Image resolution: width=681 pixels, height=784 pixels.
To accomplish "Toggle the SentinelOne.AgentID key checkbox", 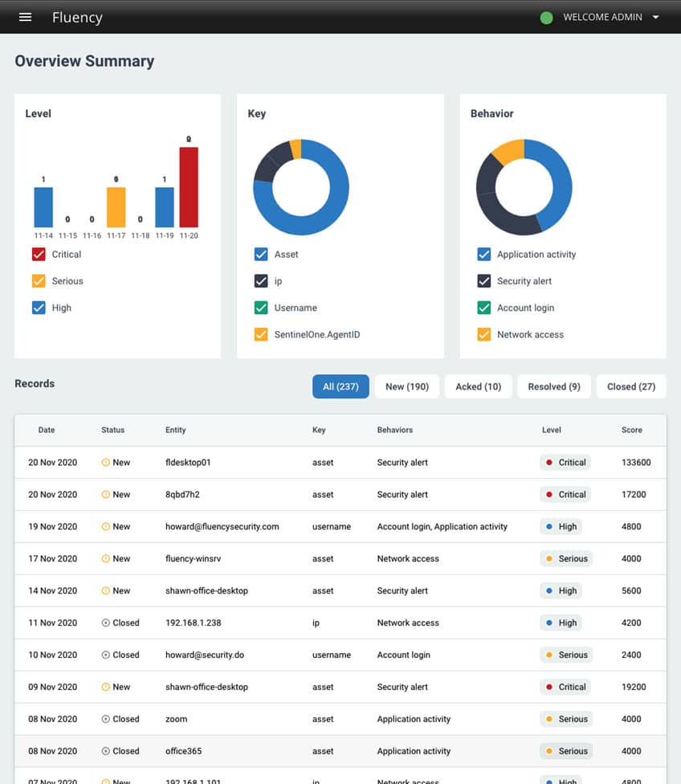I will (x=261, y=335).
